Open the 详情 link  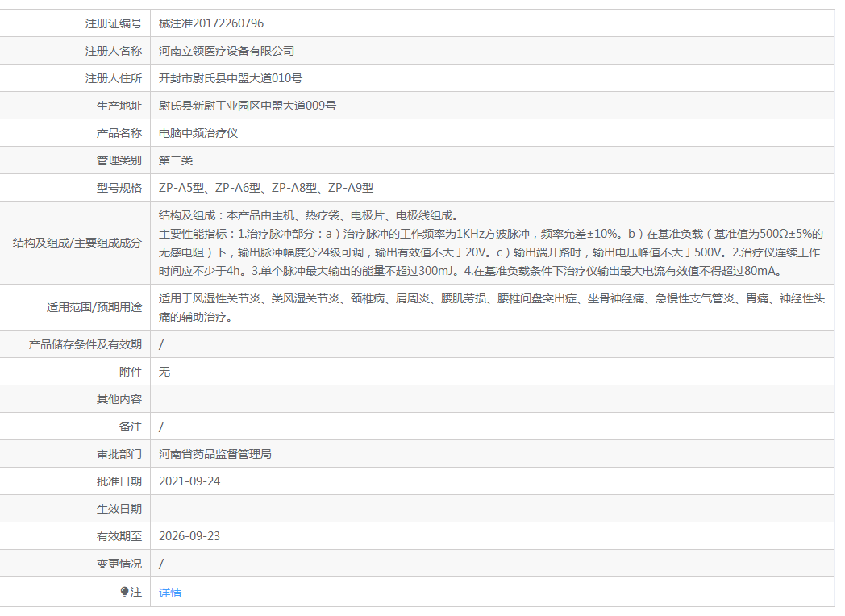point(170,593)
